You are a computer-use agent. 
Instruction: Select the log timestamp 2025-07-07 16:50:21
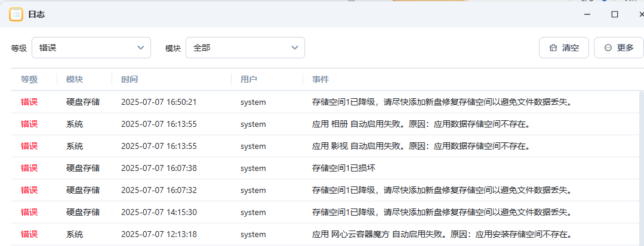tap(159, 102)
